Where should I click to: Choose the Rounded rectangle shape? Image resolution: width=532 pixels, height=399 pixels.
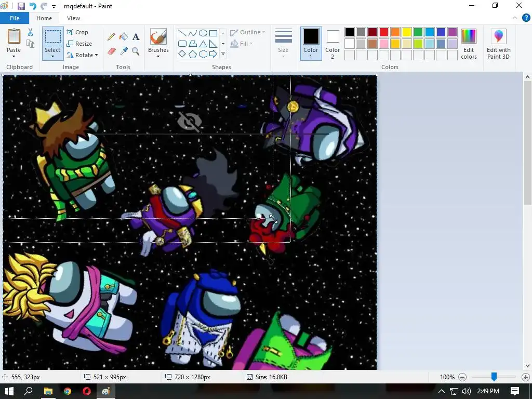point(182,44)
